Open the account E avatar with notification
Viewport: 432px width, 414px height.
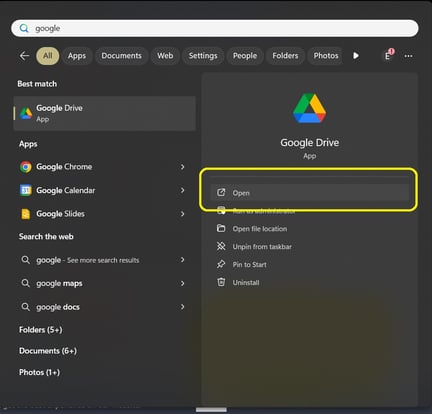click(388, 55)
